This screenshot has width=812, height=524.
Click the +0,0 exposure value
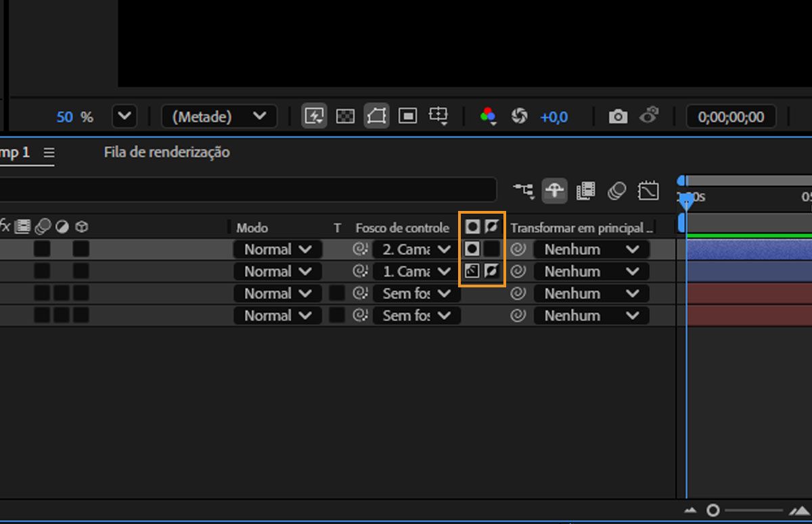pos(554,117)
